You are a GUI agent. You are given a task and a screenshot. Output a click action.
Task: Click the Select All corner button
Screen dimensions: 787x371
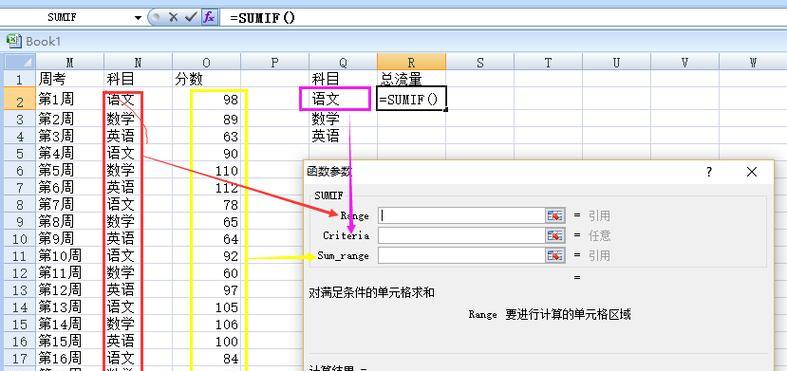pyautogui.click(x=20, y=62)
